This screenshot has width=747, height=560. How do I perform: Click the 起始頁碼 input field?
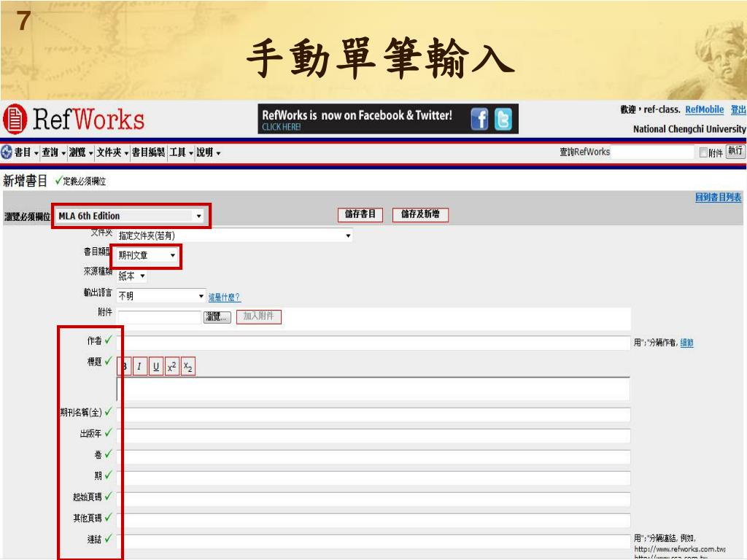[x=374, y=499]
